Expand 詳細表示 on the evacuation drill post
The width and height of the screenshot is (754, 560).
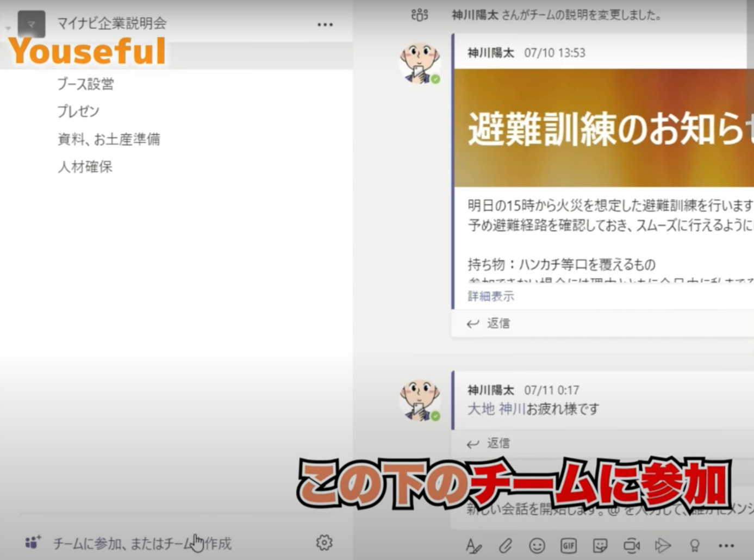coord(490,296)
